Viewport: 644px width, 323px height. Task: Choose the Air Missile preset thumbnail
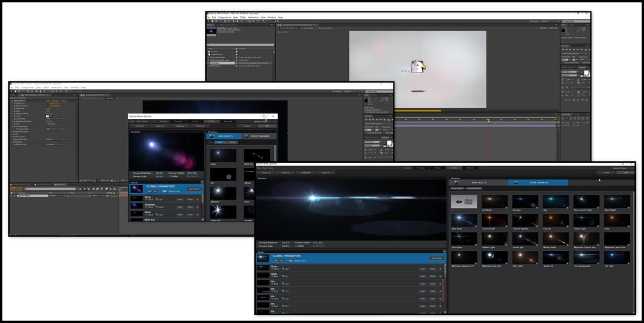click(495, 202)
